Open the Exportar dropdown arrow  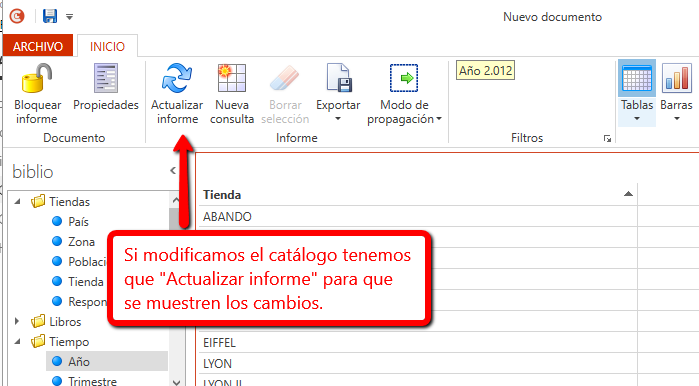coord(338,119)
